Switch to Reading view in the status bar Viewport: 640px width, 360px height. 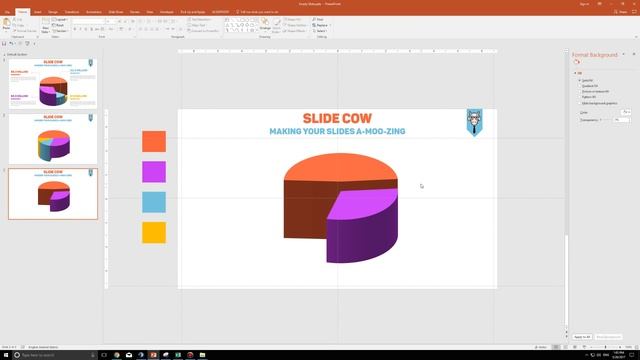(x=575, y=347)
